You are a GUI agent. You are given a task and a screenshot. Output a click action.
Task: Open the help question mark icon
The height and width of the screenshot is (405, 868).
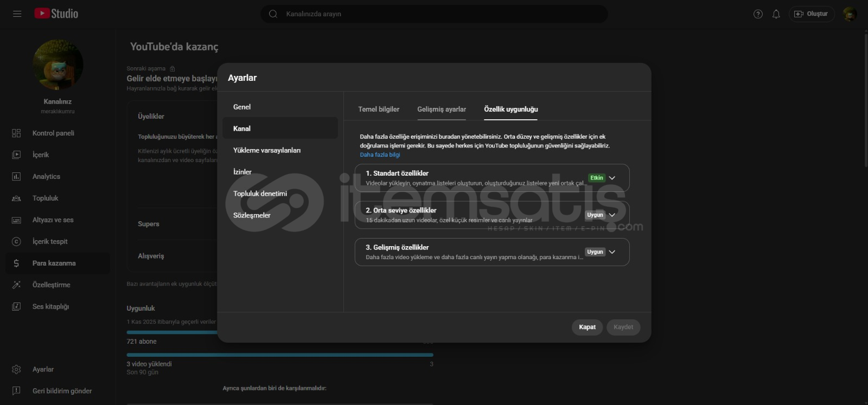tap(758, 14)
